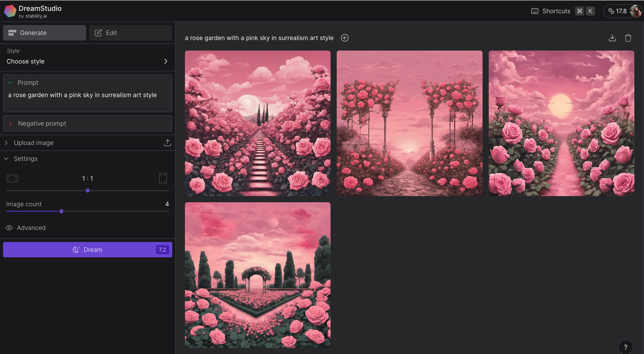This screenshot has height=354, width=644.
Task: Click the Advanced settings eye icon
Action: [x=9, y=227]
